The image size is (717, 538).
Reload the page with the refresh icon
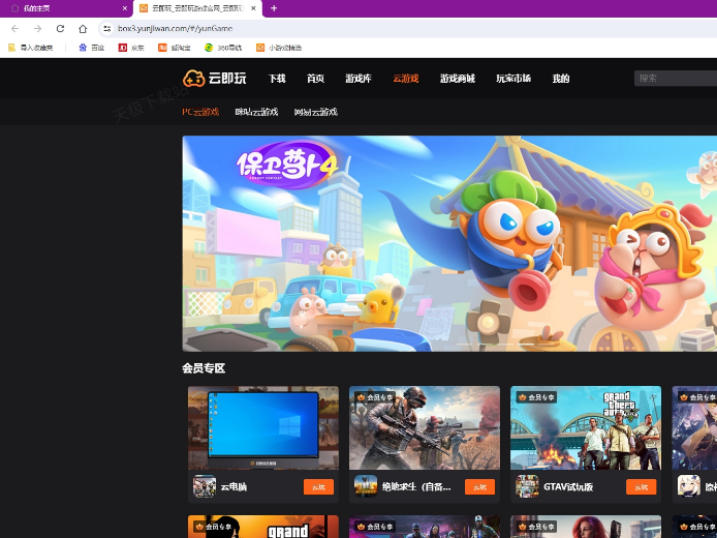60,29
